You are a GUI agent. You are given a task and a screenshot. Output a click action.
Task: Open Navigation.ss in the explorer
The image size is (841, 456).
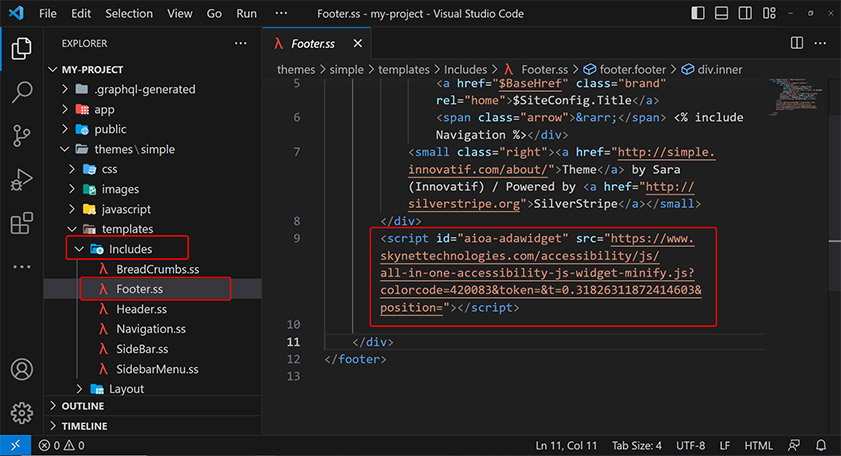(x=153, y=329)
